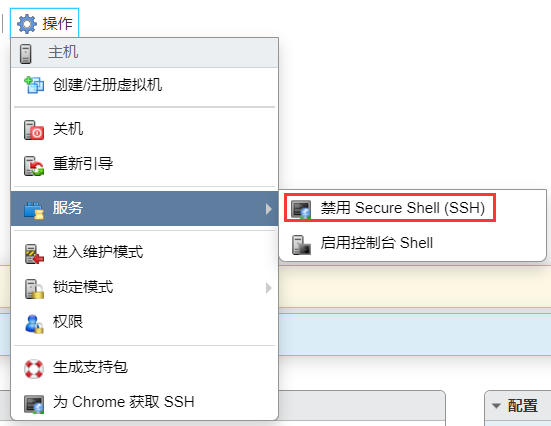Click the padlock server icon for 锁定模式

[34, 289]
